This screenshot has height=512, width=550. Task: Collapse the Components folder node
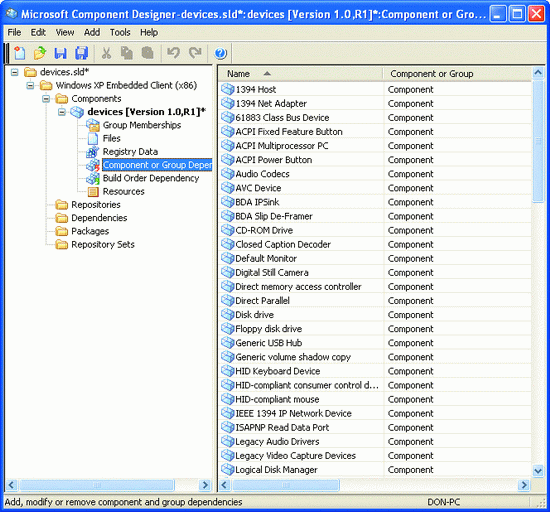(x=46, y=99)
